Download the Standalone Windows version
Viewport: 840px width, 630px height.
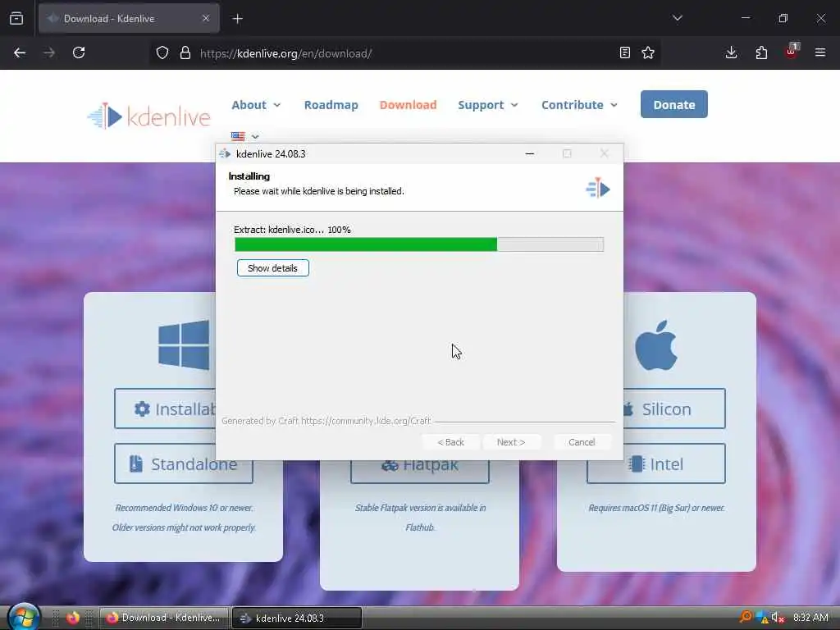pyautogui.click(x=183, y=464)
